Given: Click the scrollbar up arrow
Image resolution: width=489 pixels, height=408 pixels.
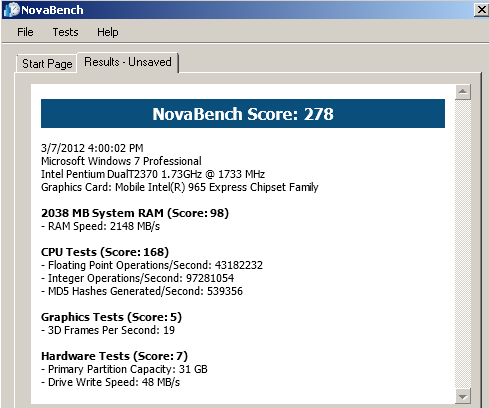Looking at the screenshot, I should [463, 92].
